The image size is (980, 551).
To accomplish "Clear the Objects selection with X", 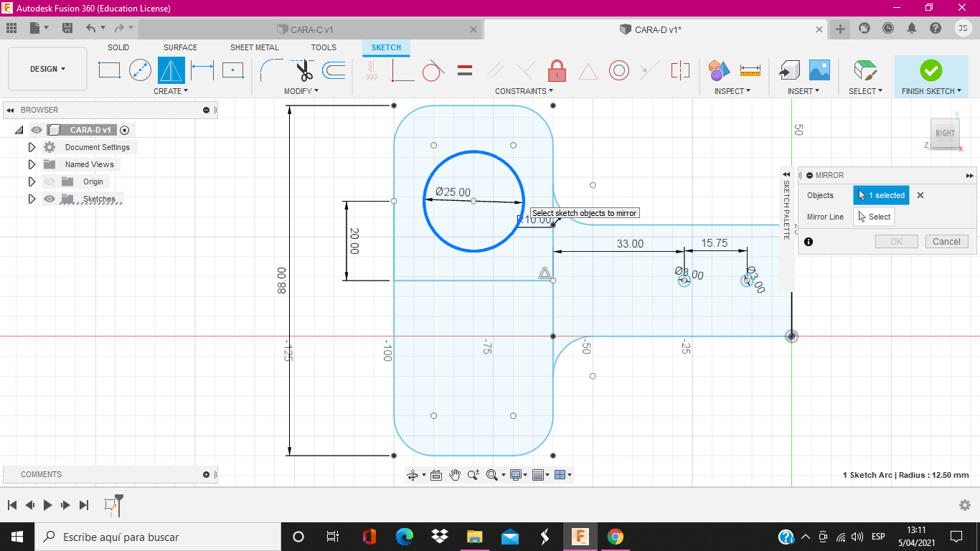I will [x=920, y=195].
